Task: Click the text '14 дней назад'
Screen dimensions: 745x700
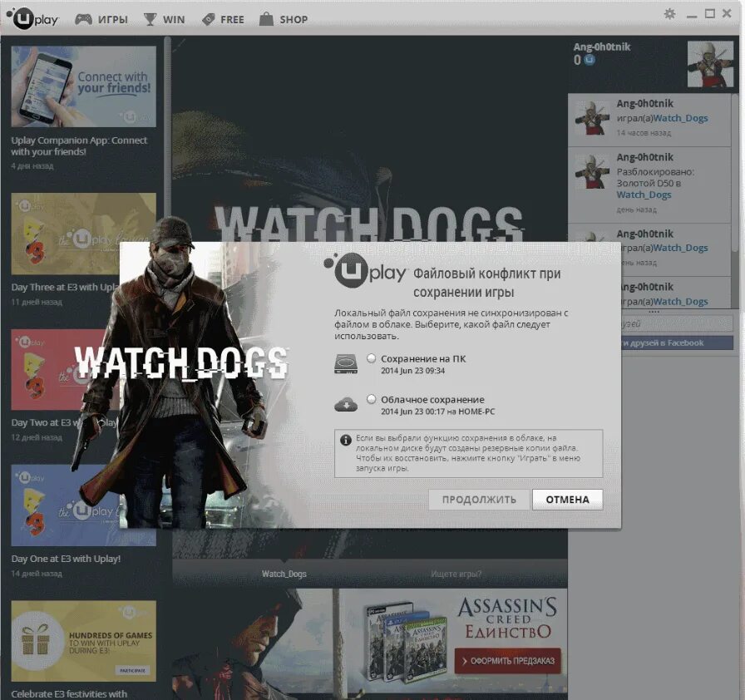Action: point(37,573)
